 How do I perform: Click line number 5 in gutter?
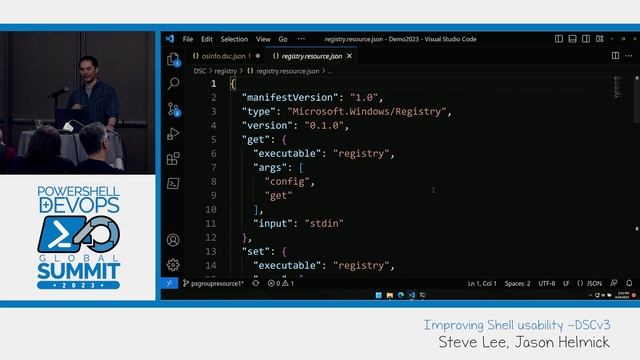pos(213,139)
